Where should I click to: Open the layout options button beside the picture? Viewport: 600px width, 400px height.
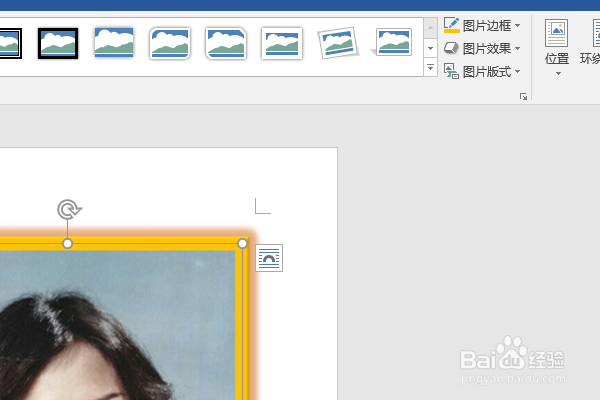click(269, 258)
